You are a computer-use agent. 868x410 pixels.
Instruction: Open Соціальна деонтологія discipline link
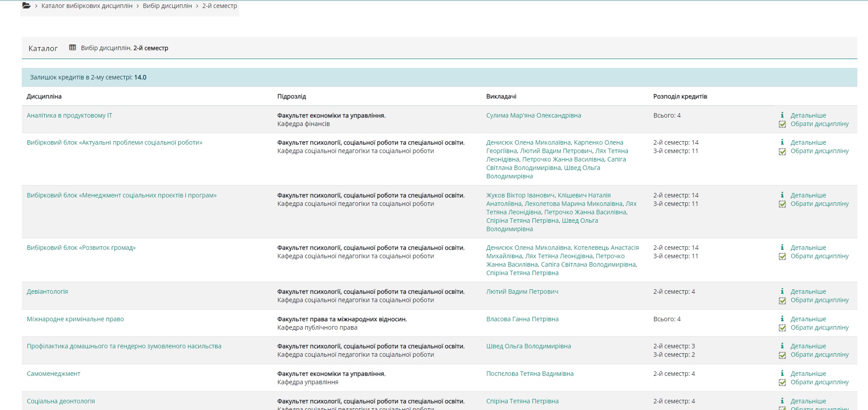(x=61, y=401)
